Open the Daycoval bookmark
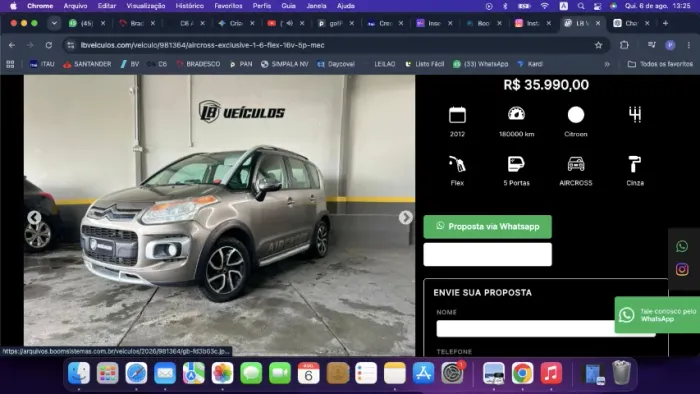 coord(336,64)
